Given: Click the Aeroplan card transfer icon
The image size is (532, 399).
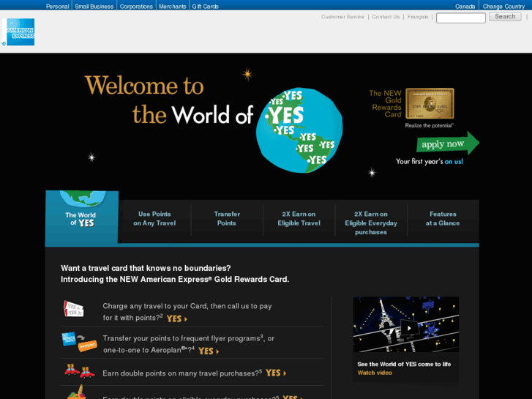Looking at the screenshot, I should pyautogui.click(x=79, y=341).
